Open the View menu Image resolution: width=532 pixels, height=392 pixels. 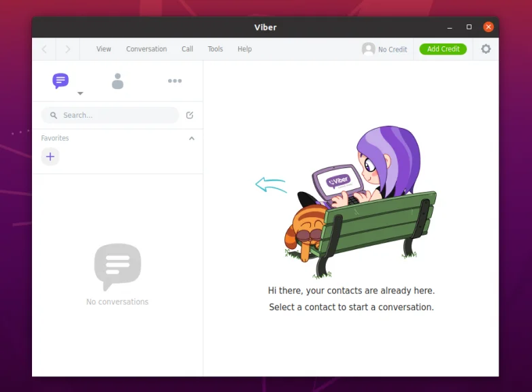click(103, 49)
